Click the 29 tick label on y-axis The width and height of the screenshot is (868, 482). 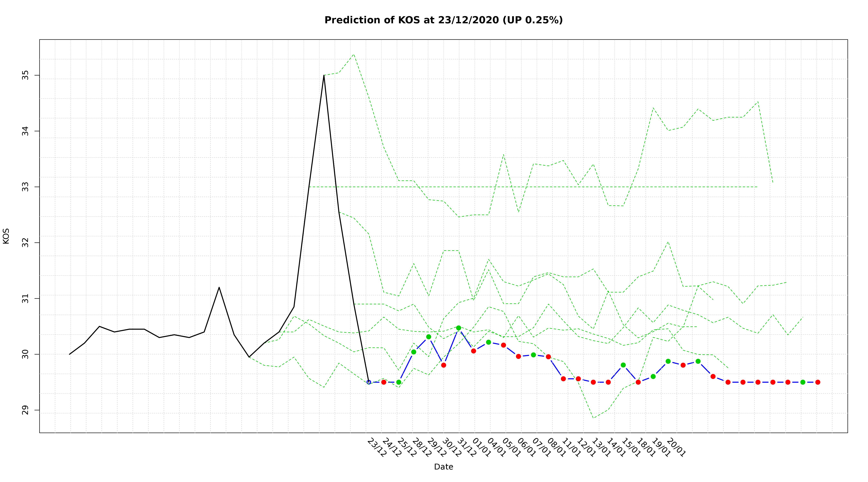(x=26, y=410)
